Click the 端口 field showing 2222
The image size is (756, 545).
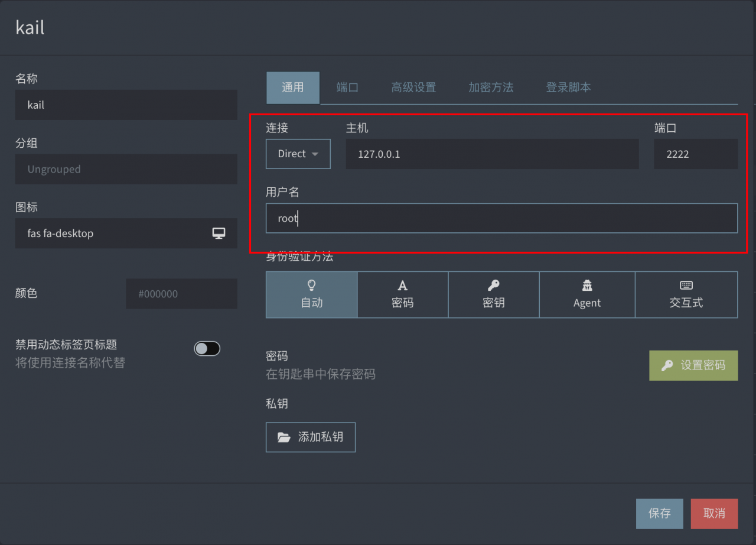(696, 154)
